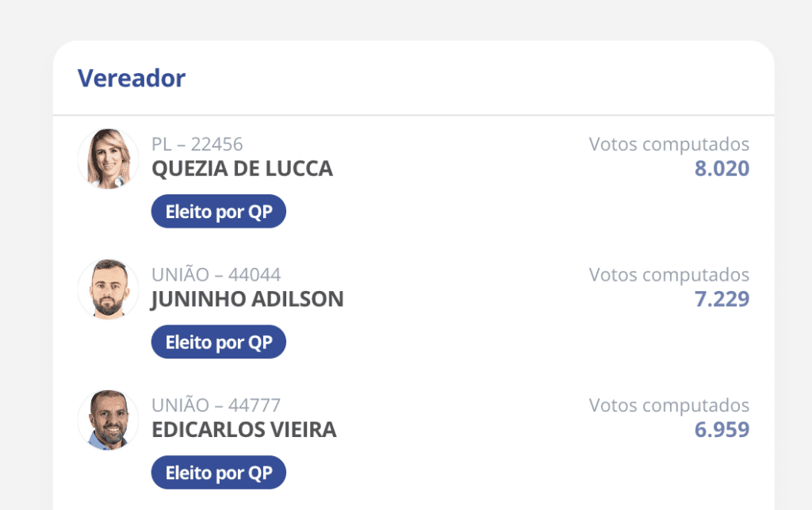Click Eleito por QP badge under Juninho
The image size is (812, 510).
[219, 342]
